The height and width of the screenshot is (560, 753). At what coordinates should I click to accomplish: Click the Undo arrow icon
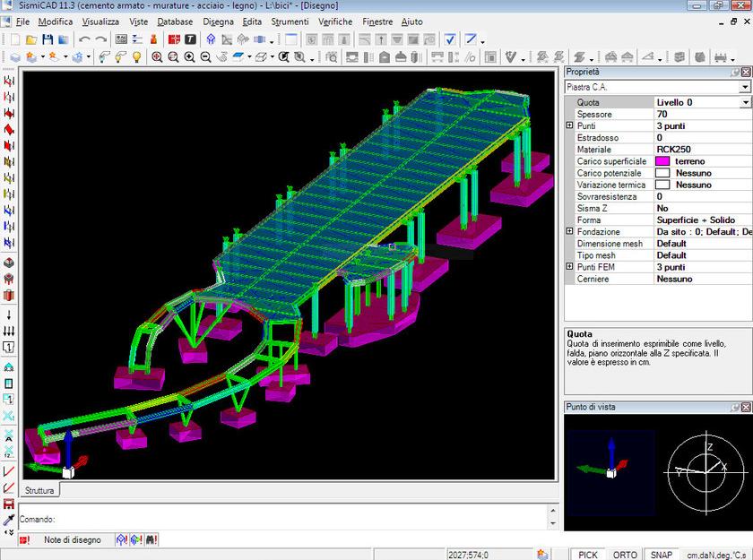[84, 39]
